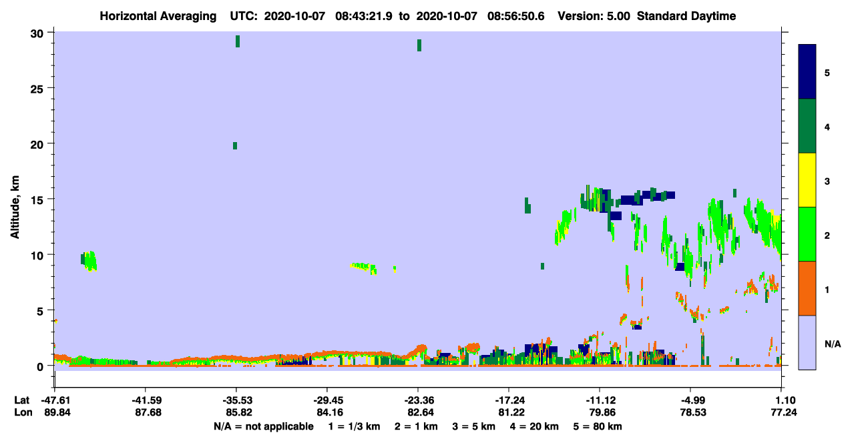Click latitude value -11.12
Image resolution: width=868 pixels, height=445 pixels.
[600, 400]
